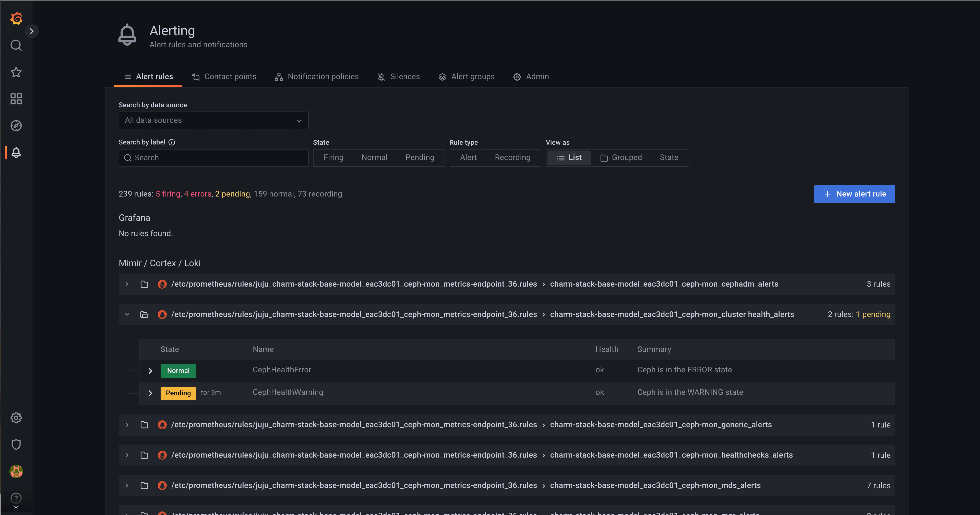The width and height of the screenshot is (980, 515).
Task: Switch to the Silences tab
Action: [398, 77]
